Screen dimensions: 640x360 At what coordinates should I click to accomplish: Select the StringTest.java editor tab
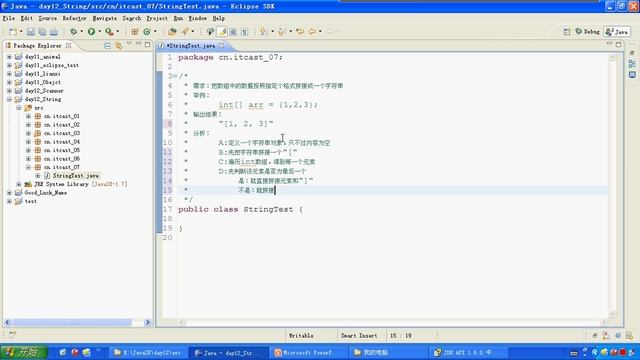(191, 45)
